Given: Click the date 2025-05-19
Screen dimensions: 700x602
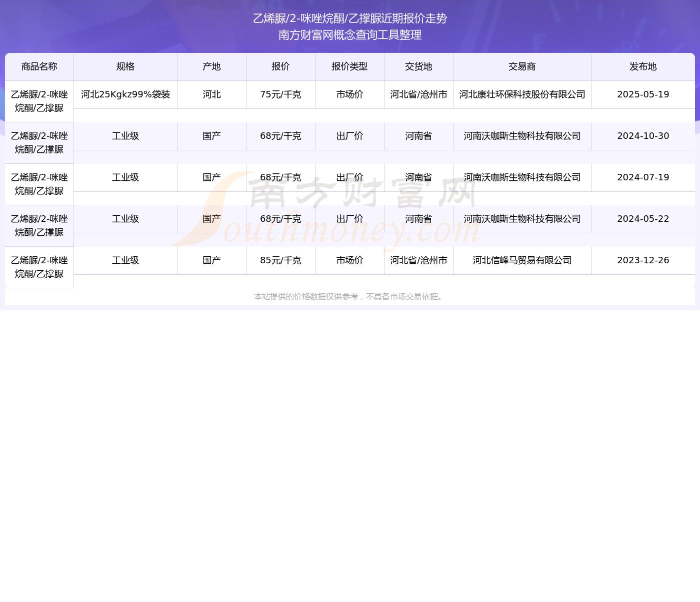Looking at the screenshot, I should (643, 94).
